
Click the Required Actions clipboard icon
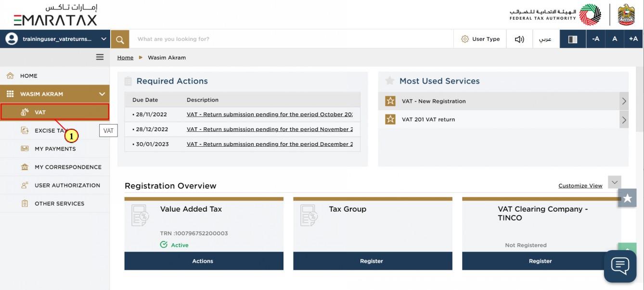pos(128,81)
